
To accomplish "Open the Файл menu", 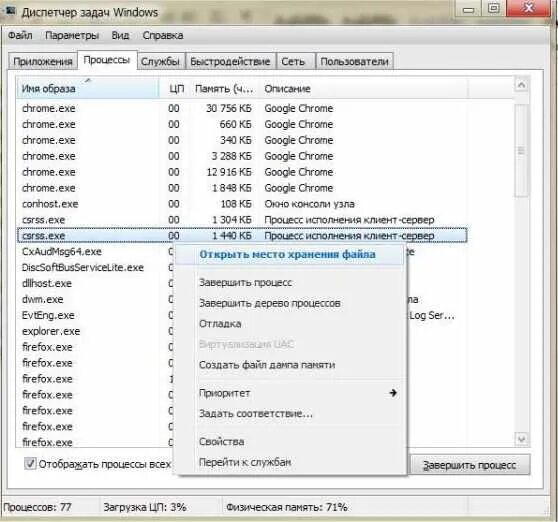I will click(20, 36).
